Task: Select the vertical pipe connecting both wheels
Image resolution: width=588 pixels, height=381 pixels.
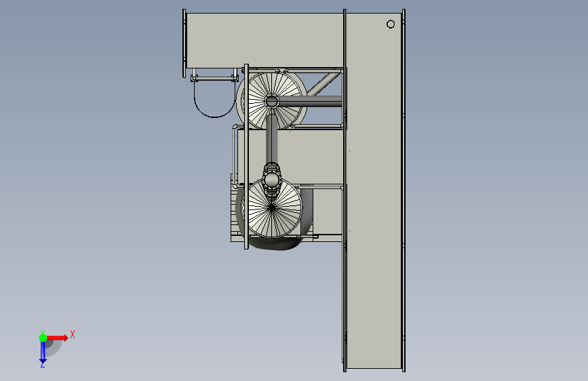Action: pos(271,139)
